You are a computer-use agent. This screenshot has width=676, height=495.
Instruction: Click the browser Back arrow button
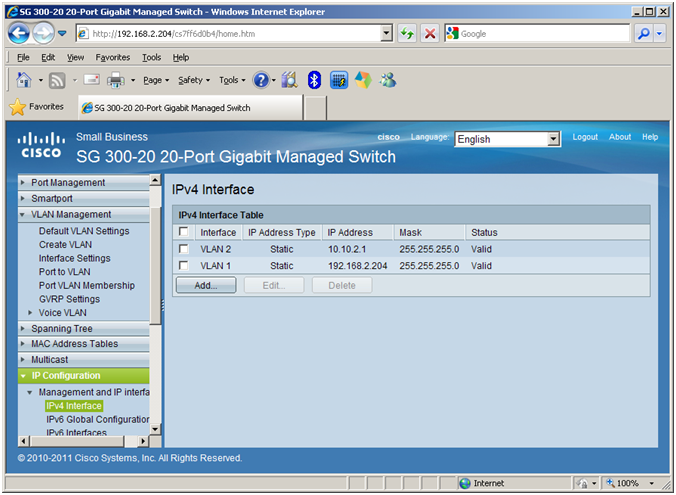[19, 33]
